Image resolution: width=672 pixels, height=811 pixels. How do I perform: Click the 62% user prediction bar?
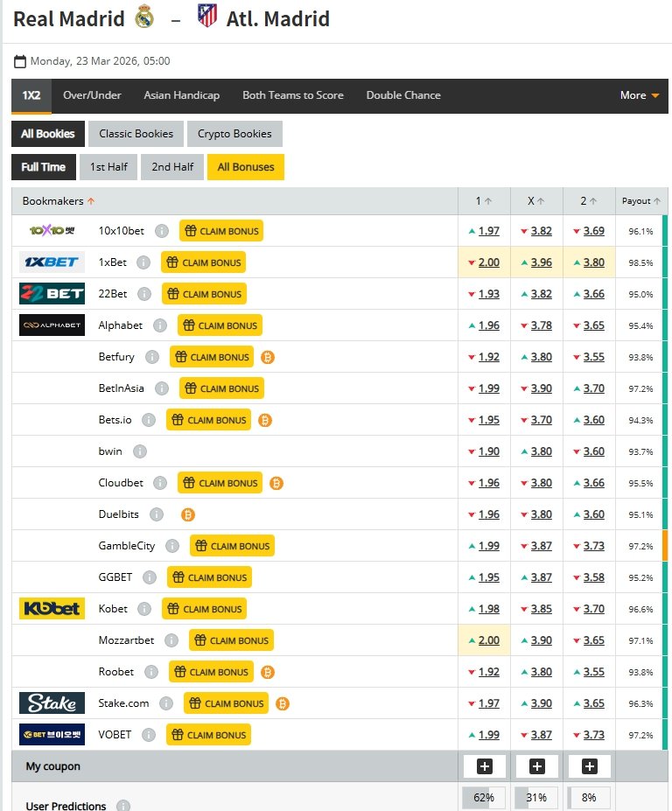point(485,798)
